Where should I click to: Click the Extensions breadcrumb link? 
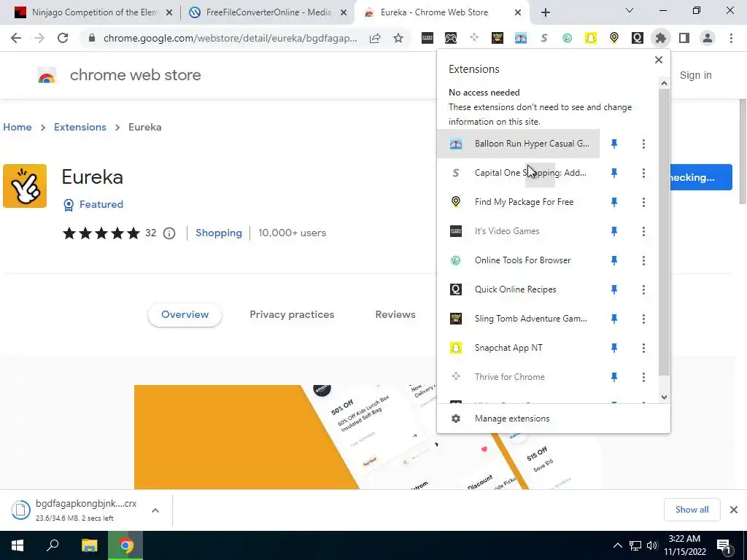coord(80,127)
